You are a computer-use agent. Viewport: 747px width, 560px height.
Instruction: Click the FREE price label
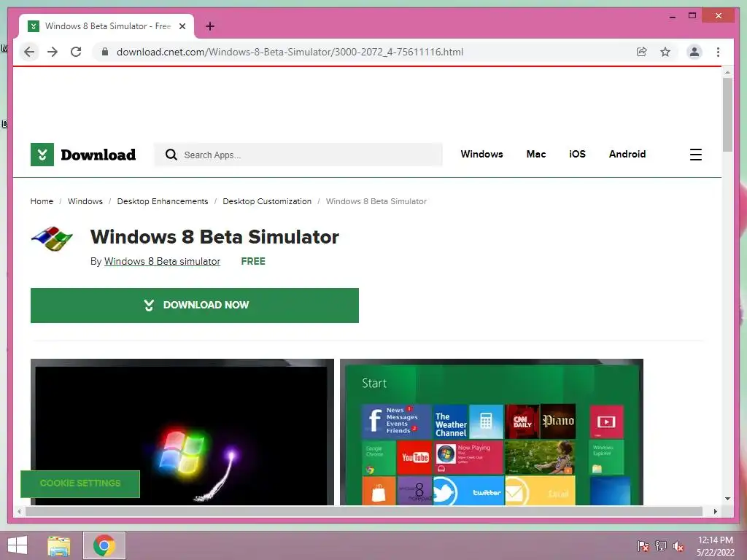(253, 262)
